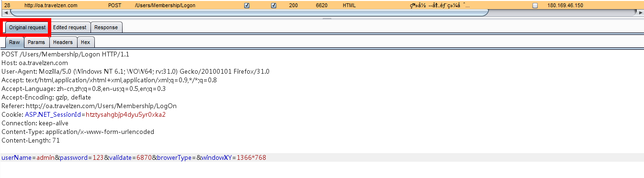Click the Referer header line
644x178 pixels.
point(89,106)
